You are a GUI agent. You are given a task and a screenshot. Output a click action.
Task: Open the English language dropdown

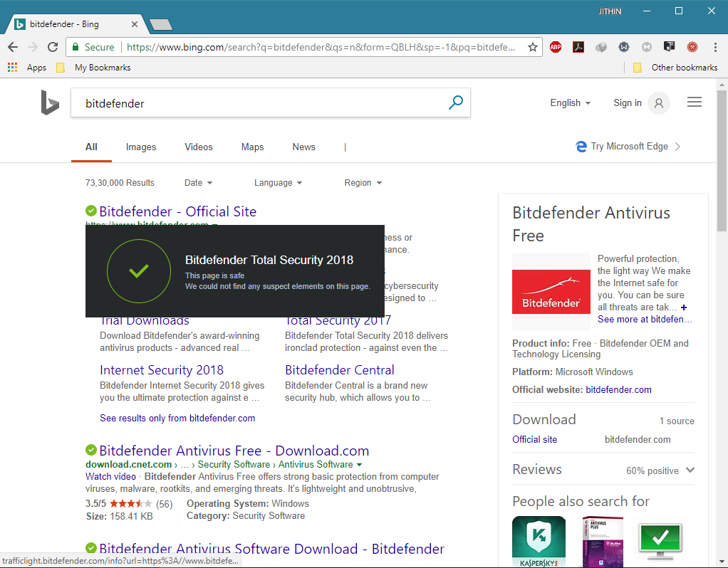tap(570, 102)
